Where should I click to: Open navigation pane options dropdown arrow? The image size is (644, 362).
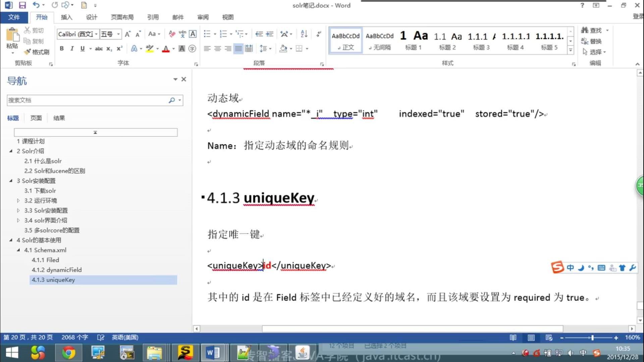tap(175, 79)
